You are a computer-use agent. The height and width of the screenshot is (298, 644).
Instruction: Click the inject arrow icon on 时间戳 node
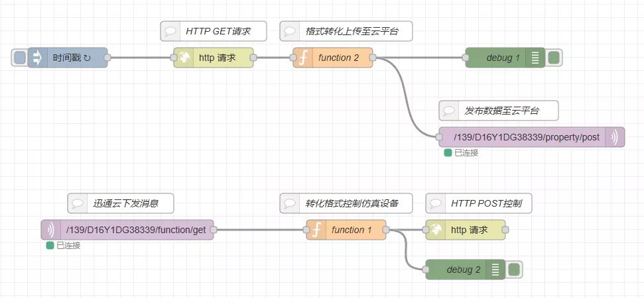(x=37, y=58)
